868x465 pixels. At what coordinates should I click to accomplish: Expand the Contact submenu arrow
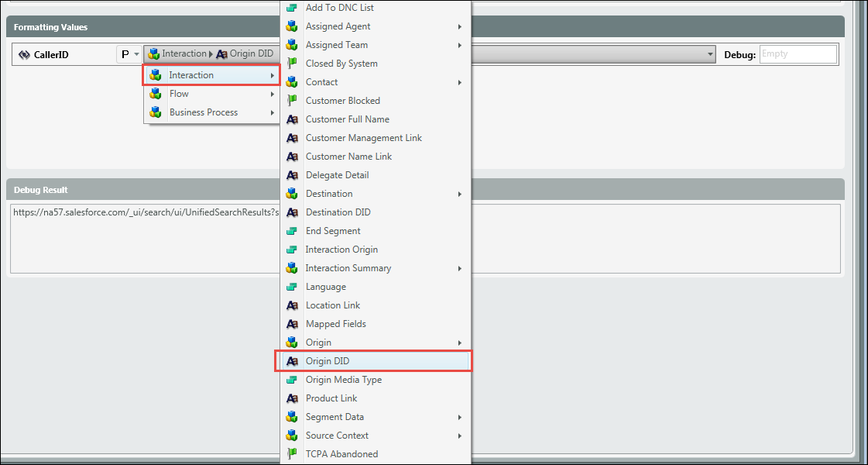(460, 82)
